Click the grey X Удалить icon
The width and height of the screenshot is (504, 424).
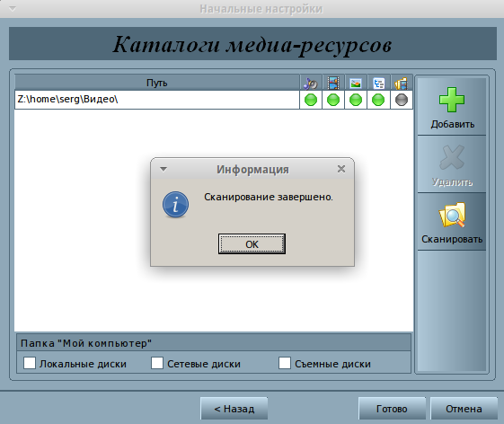[452, 157]
